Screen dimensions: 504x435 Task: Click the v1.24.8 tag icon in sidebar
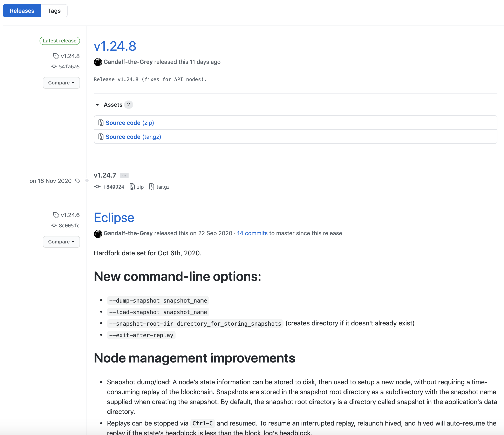coord(56,56)
